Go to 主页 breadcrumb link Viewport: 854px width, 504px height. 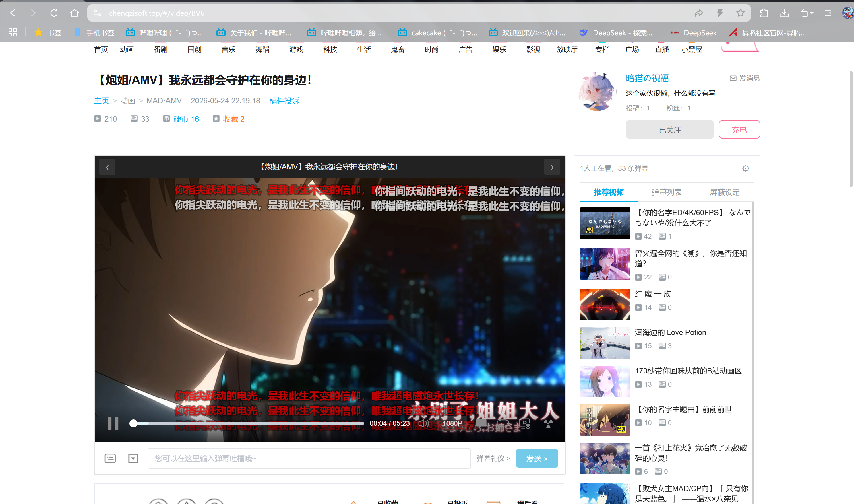pos(102,101)
